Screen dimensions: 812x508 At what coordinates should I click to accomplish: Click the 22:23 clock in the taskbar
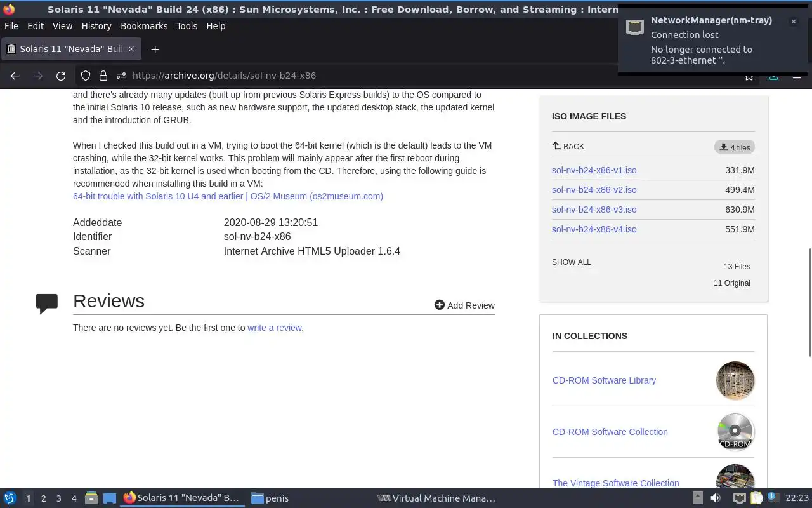coord(797,498)
